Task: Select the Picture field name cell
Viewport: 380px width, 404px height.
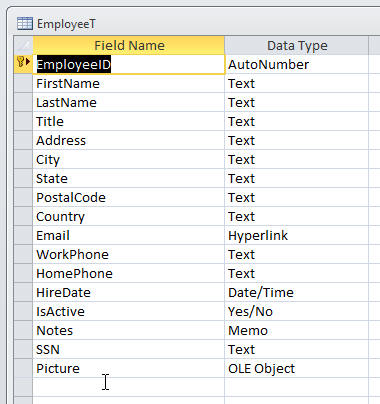Action: pos(129,368)
